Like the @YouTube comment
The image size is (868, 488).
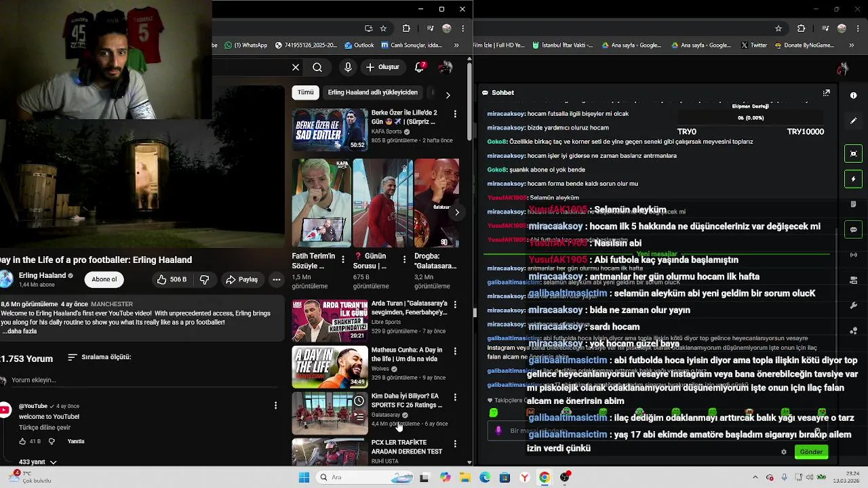(x=22, y=441)
